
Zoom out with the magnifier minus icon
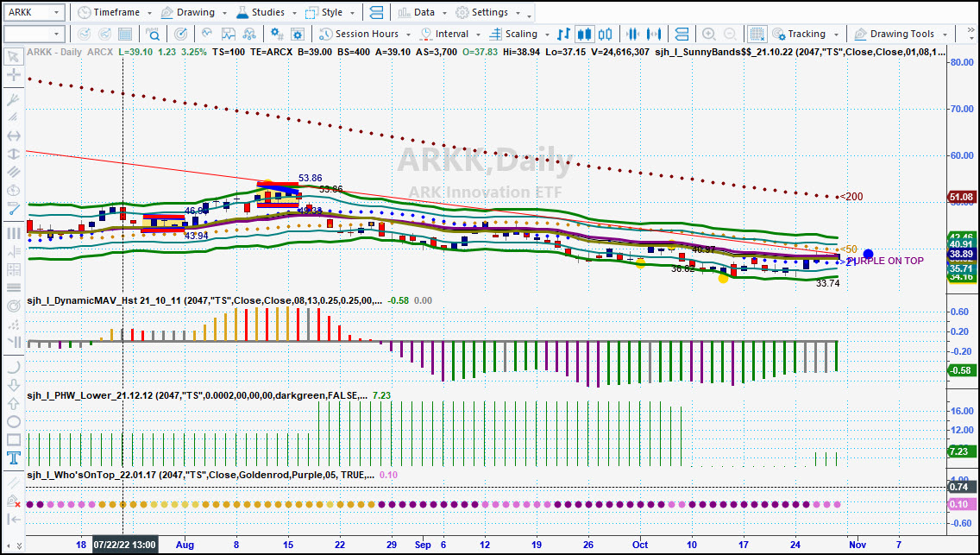729,34
